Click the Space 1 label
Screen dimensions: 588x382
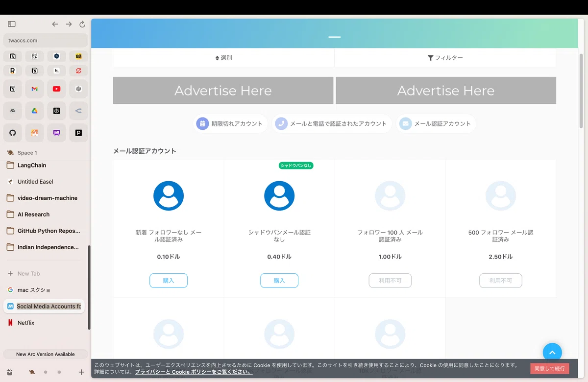click(x=27, y=153)
